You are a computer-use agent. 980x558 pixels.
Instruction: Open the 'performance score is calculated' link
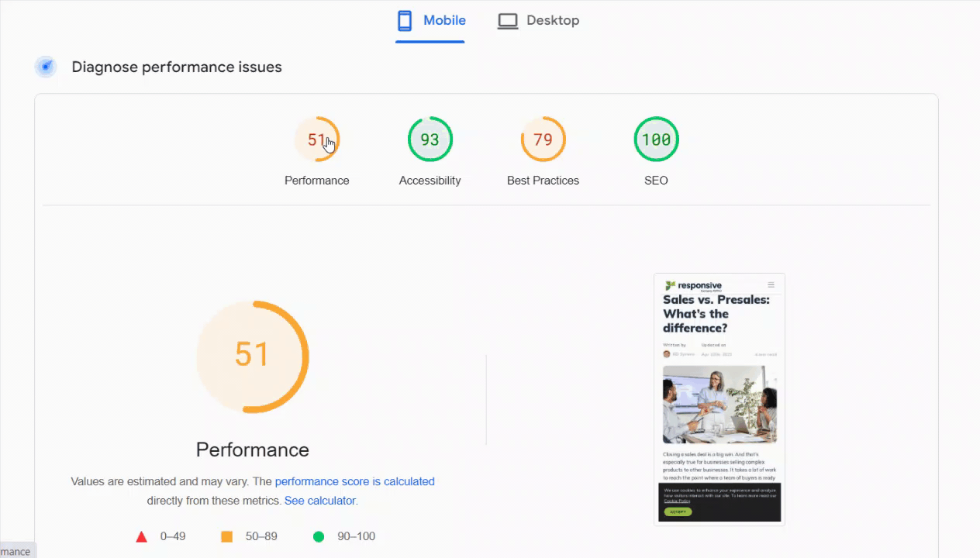[x=354, y=481]
